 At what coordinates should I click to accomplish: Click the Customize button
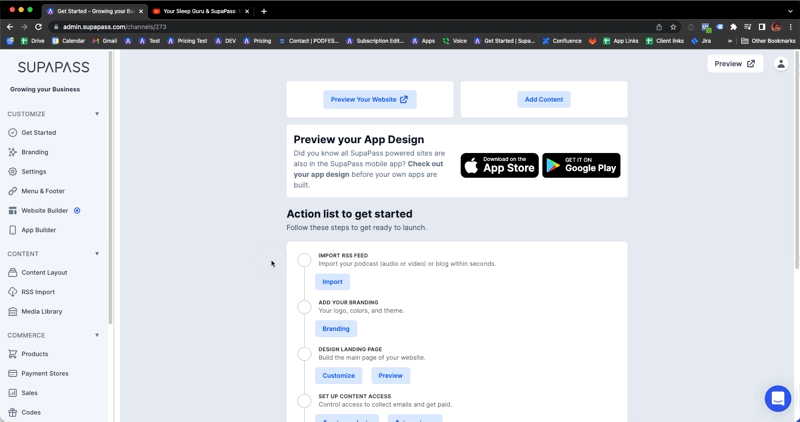[338, 376]
